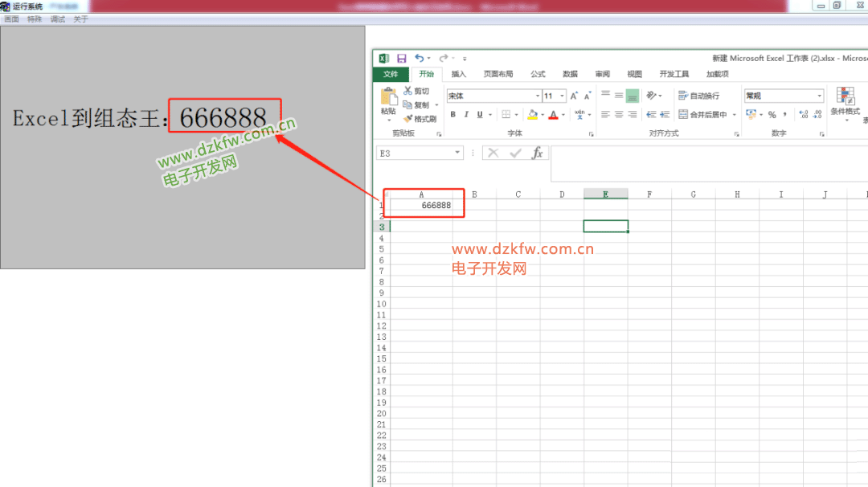Switch to the 插入 (Insert) ribbon tab
868x487 pixels.
[x=458, y=74]
